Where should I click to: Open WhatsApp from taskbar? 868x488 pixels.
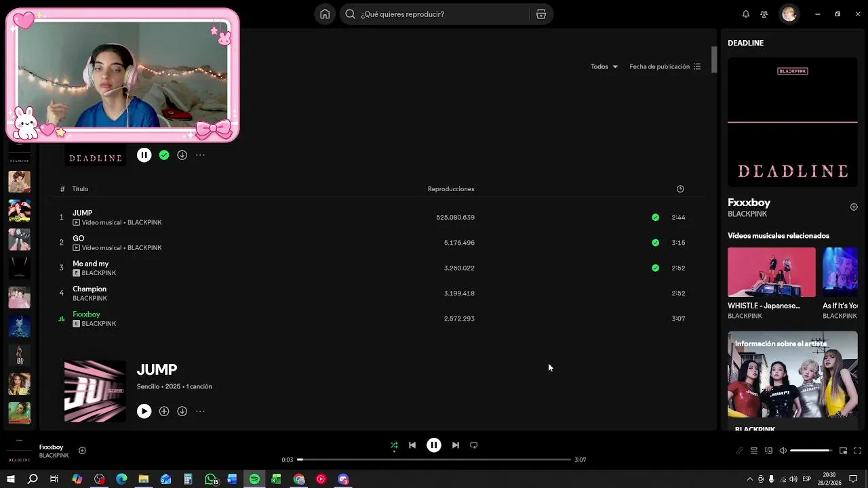[x=211, y=479]
